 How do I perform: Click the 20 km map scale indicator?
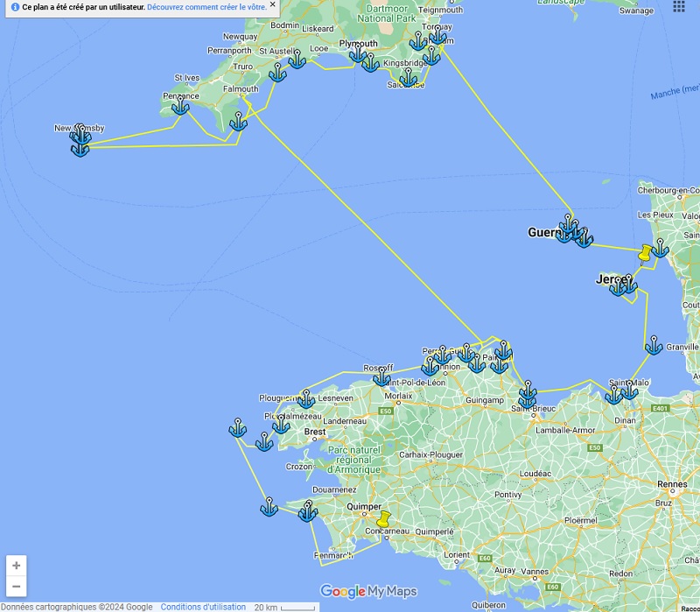(x=284, y=607)
